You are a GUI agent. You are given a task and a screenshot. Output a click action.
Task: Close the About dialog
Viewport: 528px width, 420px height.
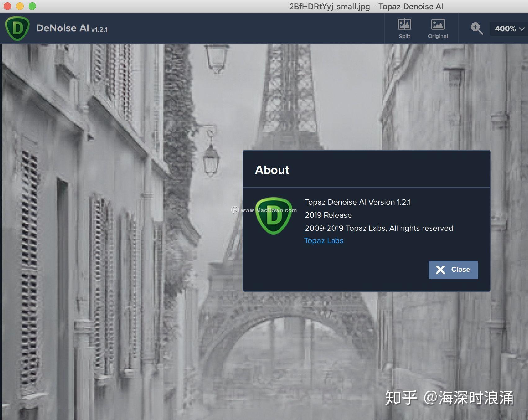(x=453, y=270)
